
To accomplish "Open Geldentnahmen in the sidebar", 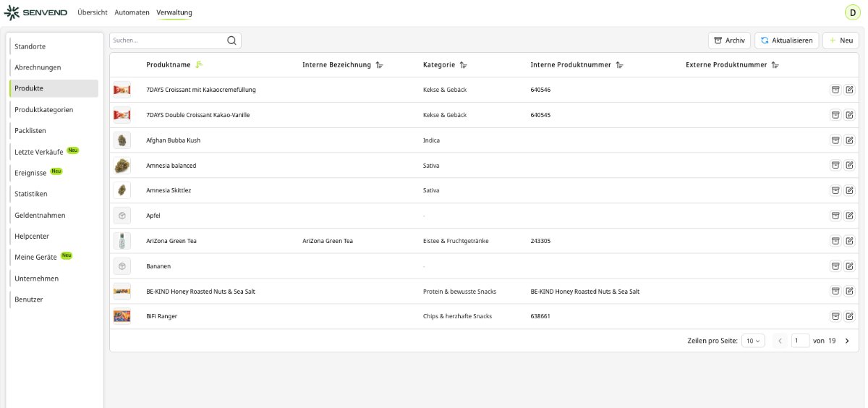I will tap(54, 215).
